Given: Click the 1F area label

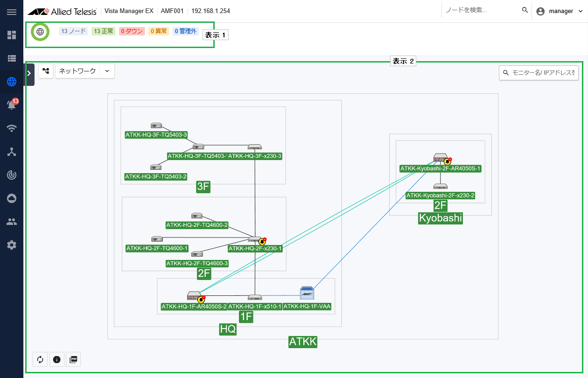Looking at the screenshot, I should pyautogui.click(x=246, y=317).
